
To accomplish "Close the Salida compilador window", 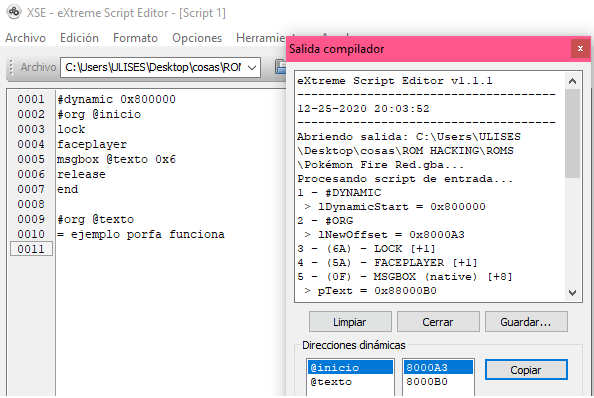I will tap(580, 49).
